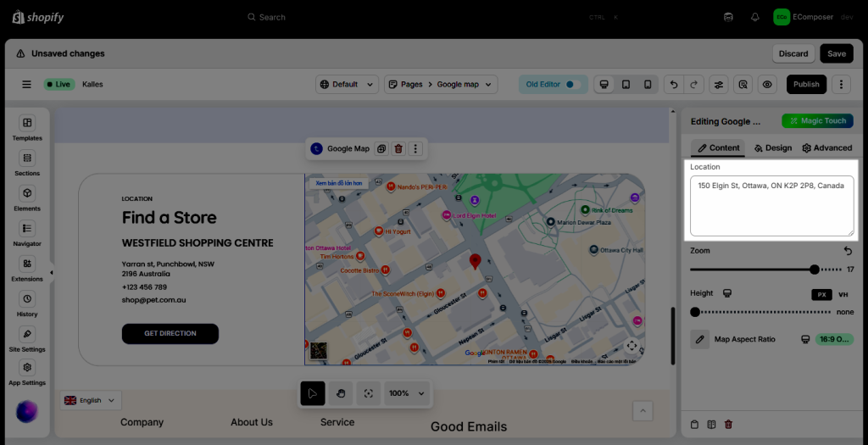Toggle preview eye icon
Screen dimensions: 868x445
[767, 84]
